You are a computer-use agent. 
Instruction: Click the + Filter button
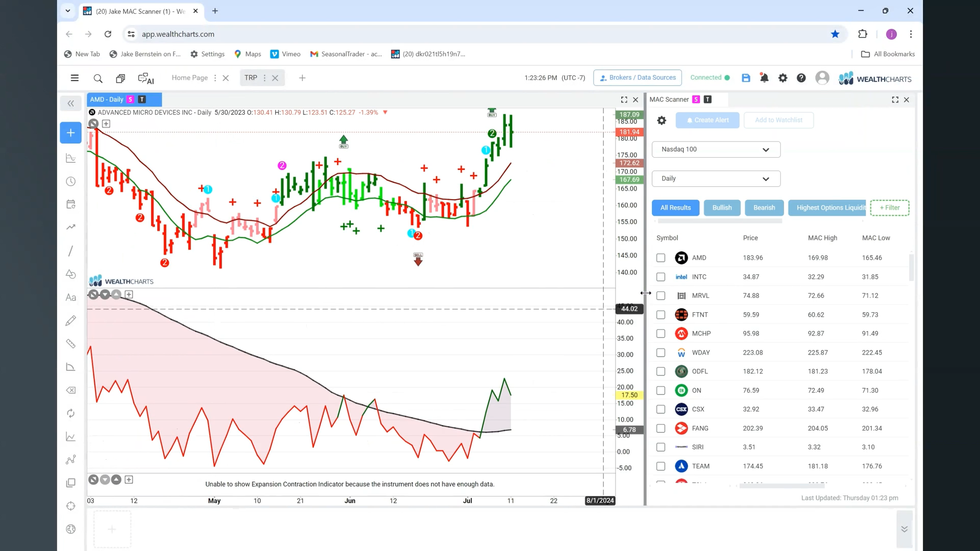[889, 208]
